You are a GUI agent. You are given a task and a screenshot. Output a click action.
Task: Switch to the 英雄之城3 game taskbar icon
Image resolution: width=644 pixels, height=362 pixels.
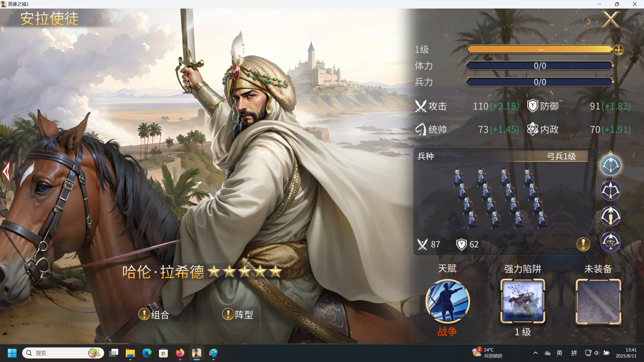click(x=197, y=353)
